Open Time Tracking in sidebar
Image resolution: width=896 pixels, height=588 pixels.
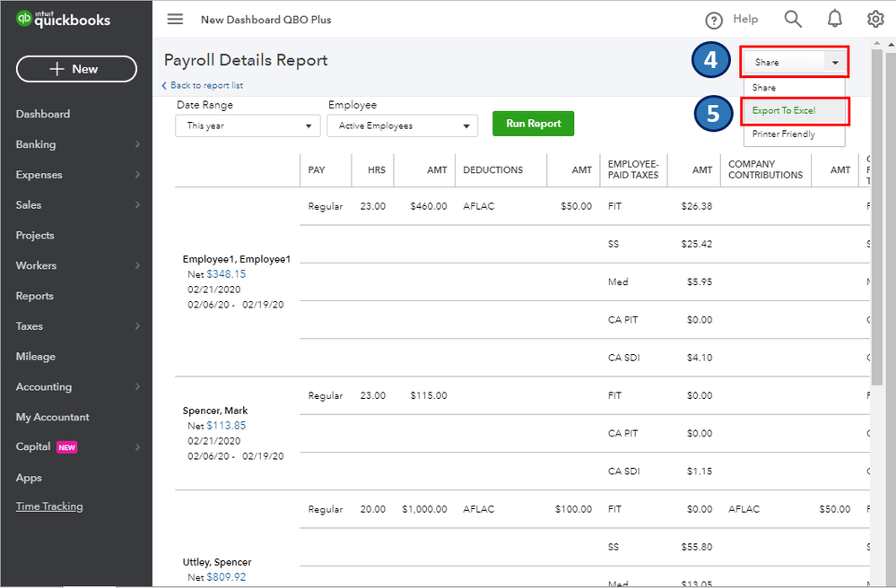tap(49, 506)
